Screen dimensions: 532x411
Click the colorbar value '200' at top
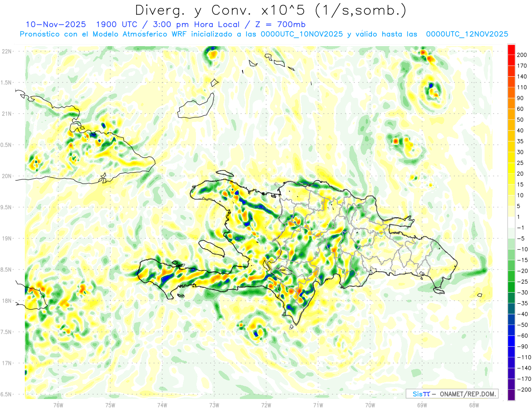[523, 55]
